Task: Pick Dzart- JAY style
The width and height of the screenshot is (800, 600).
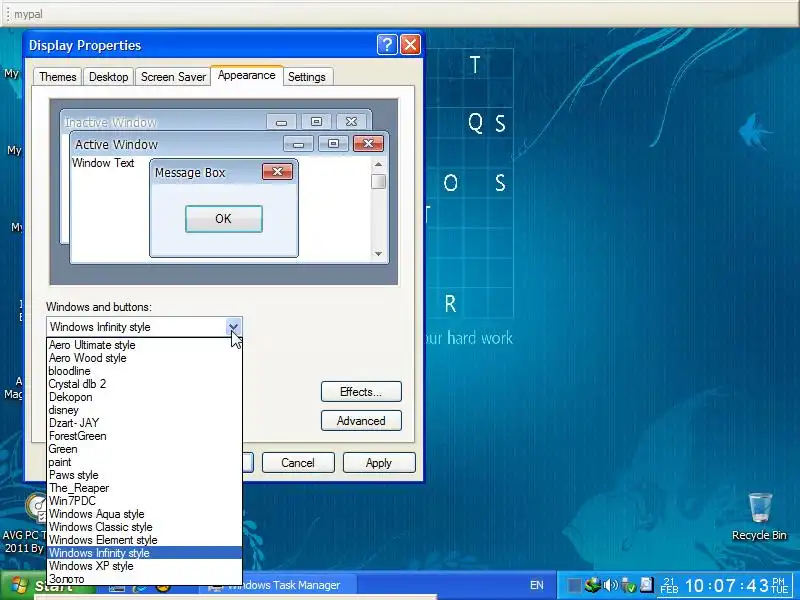Action: click(144, 423)
